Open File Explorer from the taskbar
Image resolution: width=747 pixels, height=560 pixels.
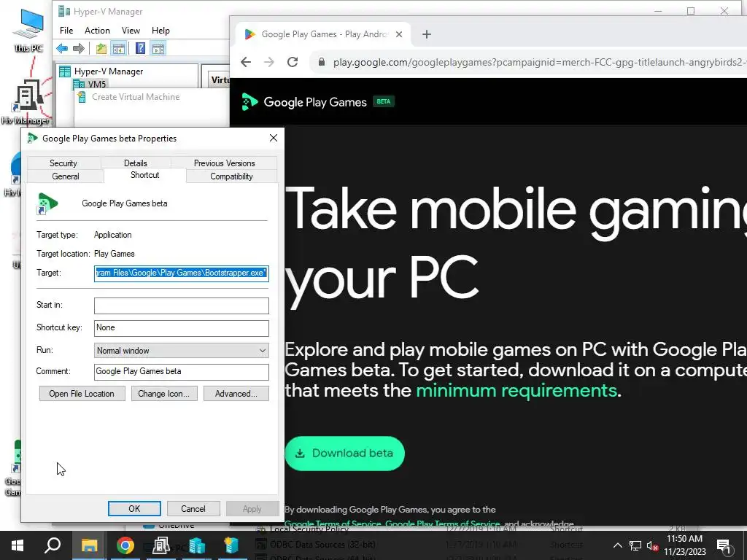pyautogui.click(x=89, y=545)
